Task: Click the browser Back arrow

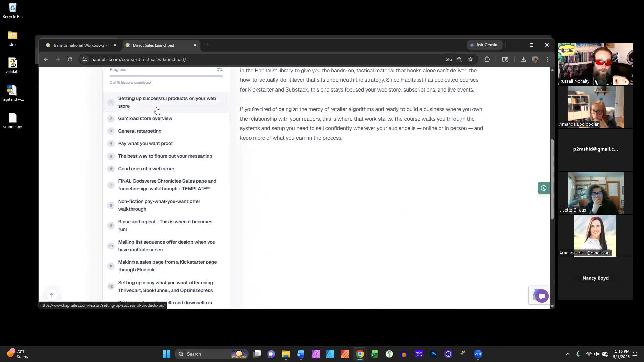Action: (x=46, y=59)
